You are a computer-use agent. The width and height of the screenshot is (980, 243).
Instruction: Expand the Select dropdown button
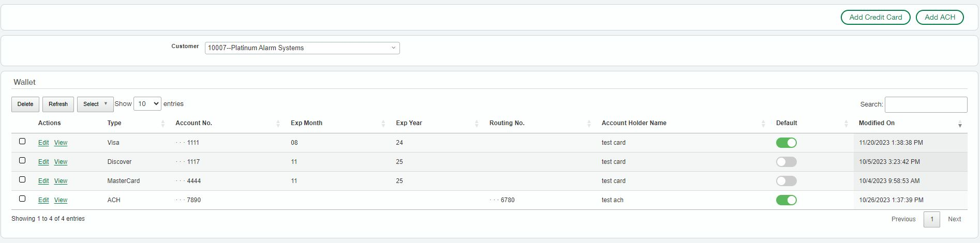95,104
